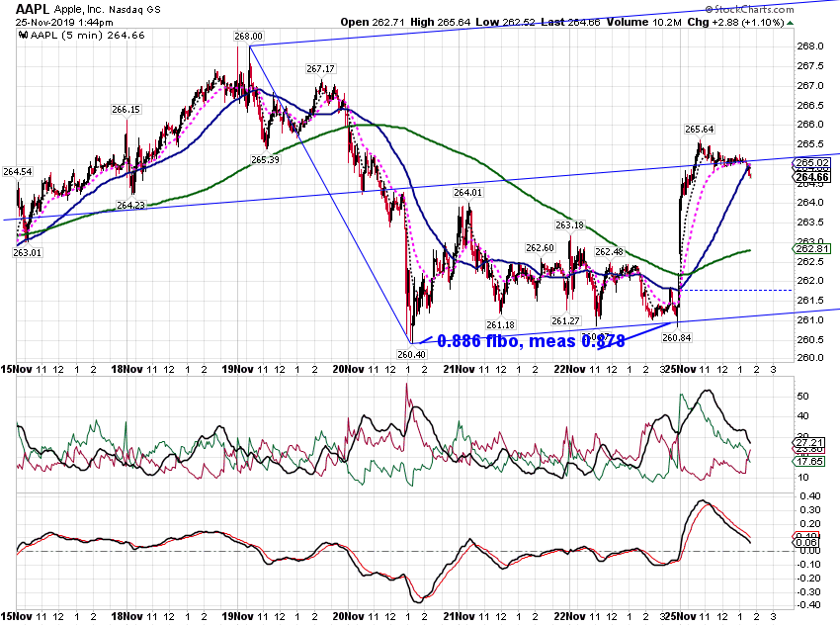The height and width of the screenshot is (626, 840).
Task: Click the green up-arrow beside Chg
Action: pyautogui.click(x=791, y=23)
